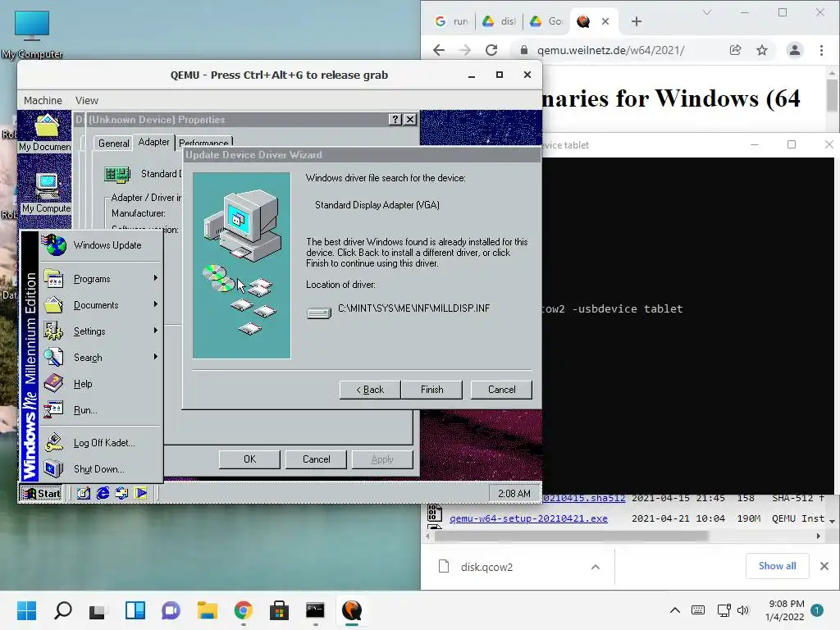Viewport: 840px width, 630px height.
Task: Close the Chrome downloads bar
Action: [824, 566]
